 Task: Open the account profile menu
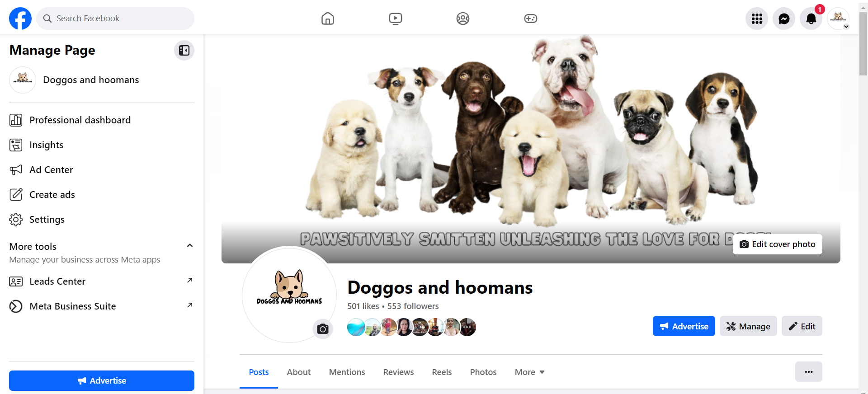[x=839, y=19]
